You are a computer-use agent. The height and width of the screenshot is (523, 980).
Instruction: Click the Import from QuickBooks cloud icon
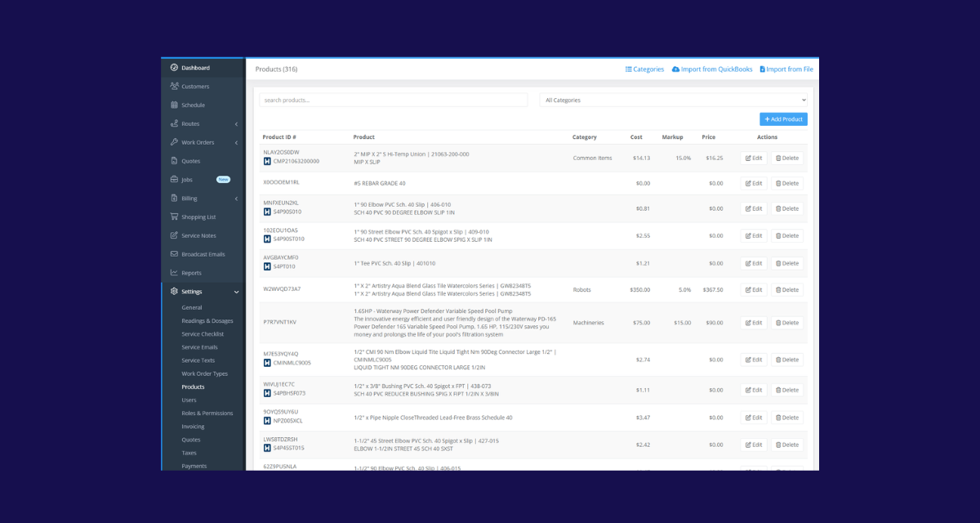click(675, 69)
